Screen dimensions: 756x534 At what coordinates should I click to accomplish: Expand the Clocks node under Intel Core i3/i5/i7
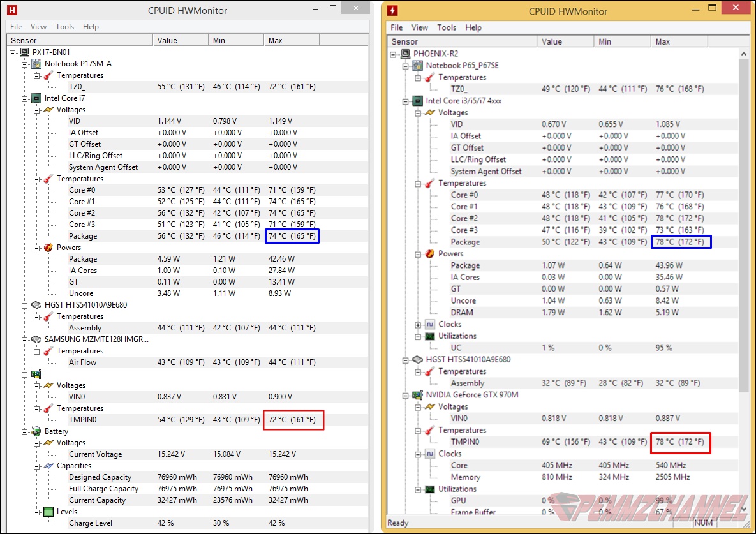point(418,325)
